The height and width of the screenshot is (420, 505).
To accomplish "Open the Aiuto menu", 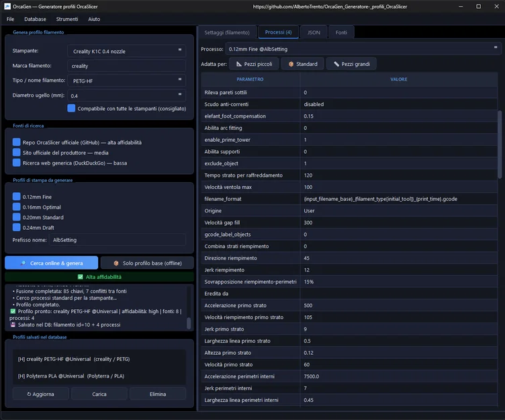I will point(94,19).
